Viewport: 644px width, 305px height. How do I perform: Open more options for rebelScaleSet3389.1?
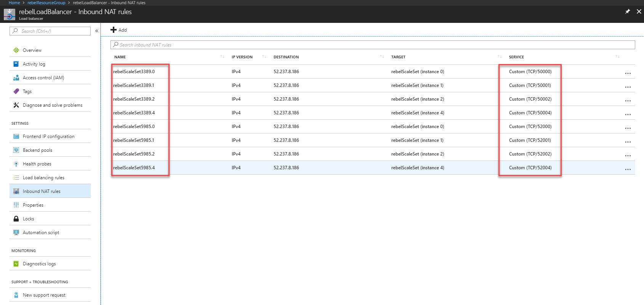tap(628, 87)
